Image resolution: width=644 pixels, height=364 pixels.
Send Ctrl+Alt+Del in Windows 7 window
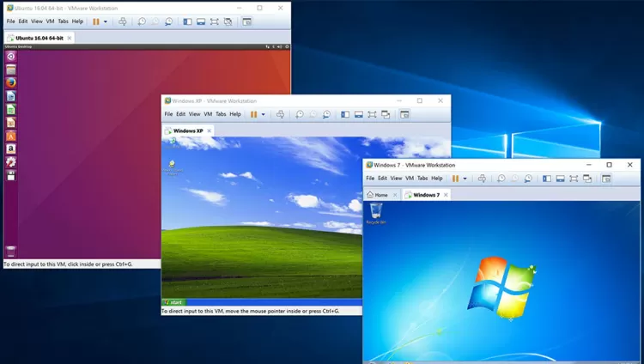click(482, 179)
